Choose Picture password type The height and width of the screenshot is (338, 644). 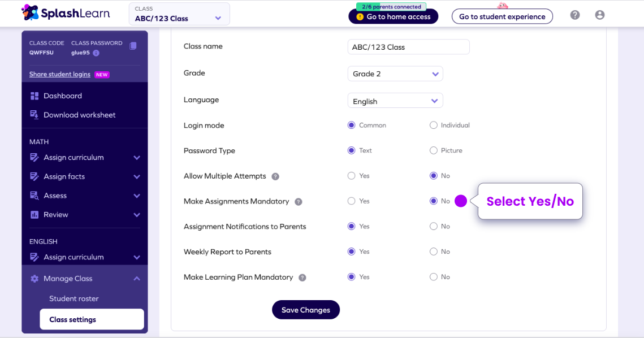(434, 150)
